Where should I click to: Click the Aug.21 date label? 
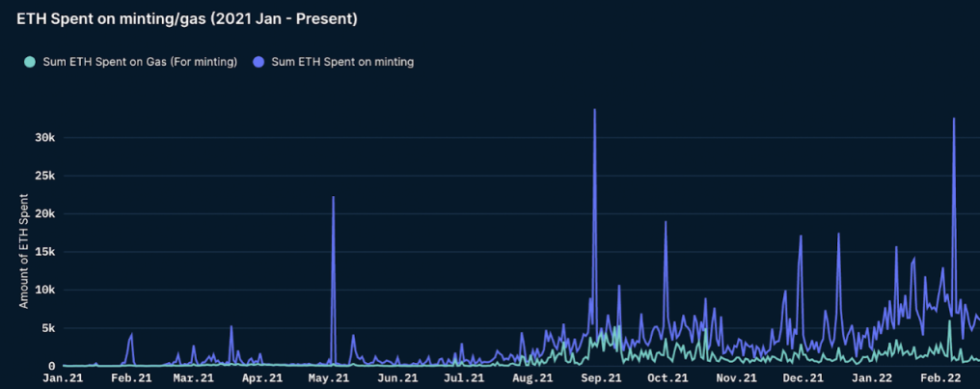531,379
